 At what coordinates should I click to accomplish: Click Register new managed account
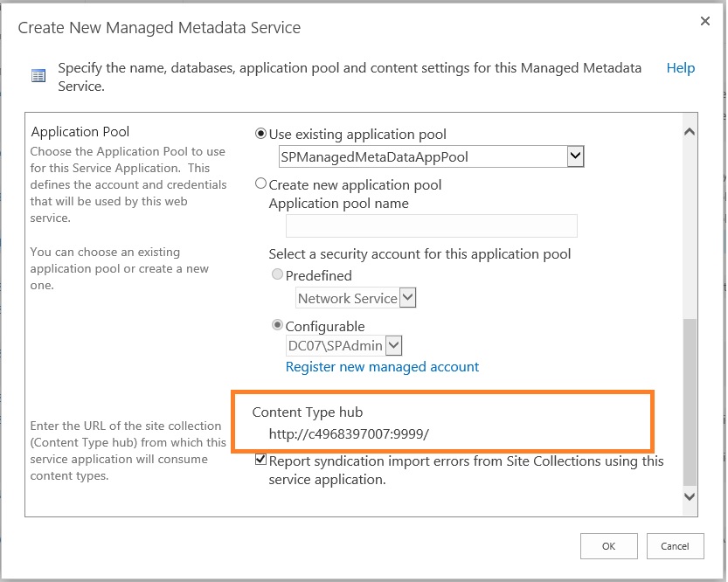pos(383,366)
